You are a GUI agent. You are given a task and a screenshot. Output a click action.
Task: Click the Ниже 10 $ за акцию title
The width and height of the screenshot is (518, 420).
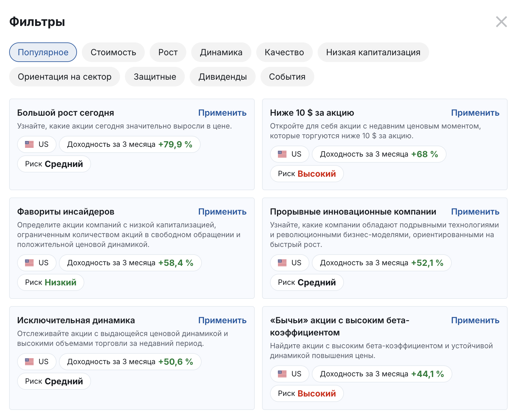[x=312, y=113]
